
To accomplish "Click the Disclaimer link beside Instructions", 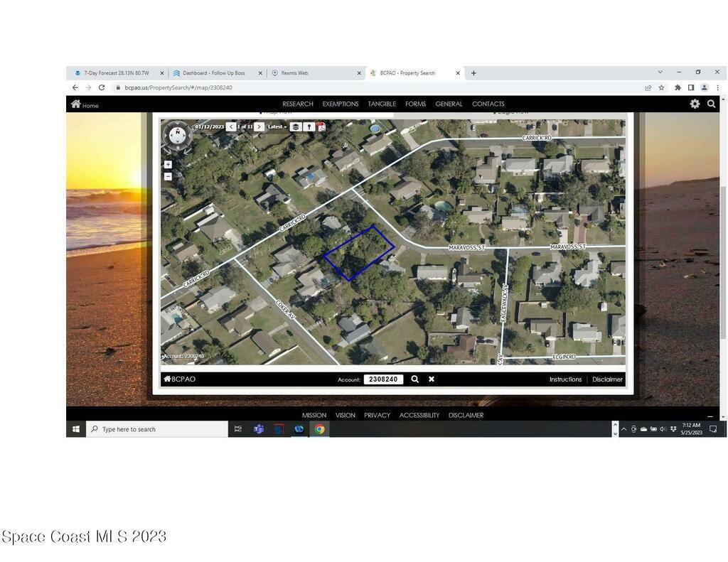I will 607,379.
